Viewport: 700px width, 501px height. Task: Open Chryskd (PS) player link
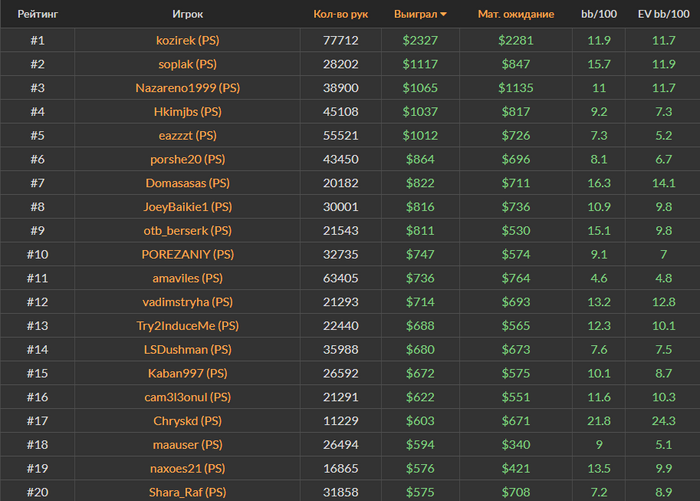(x=187, y=421)
